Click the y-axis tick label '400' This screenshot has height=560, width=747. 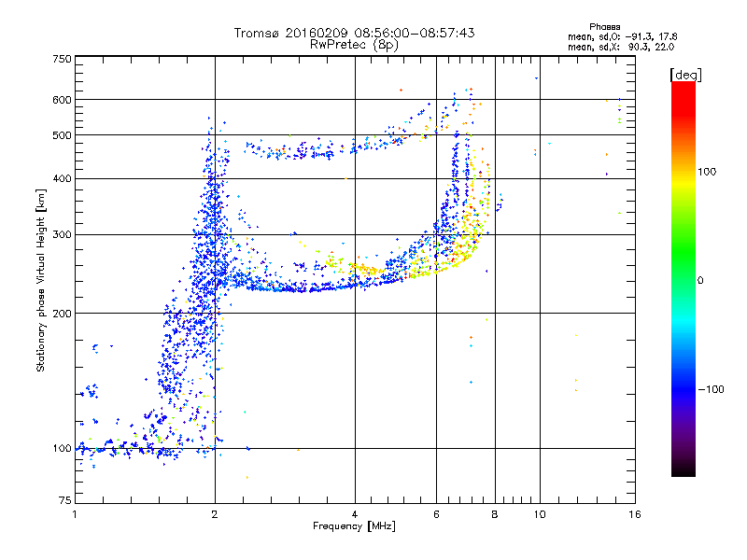click(62, 179)
